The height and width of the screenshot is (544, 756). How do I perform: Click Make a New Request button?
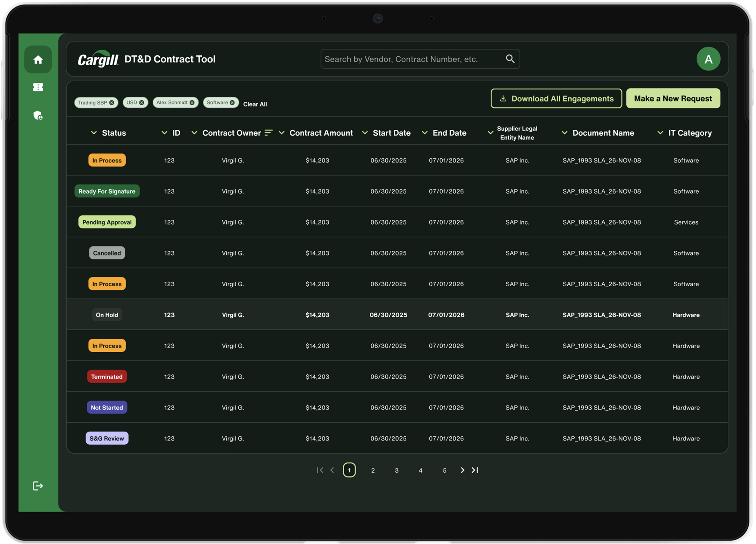(x=673, y=99)
